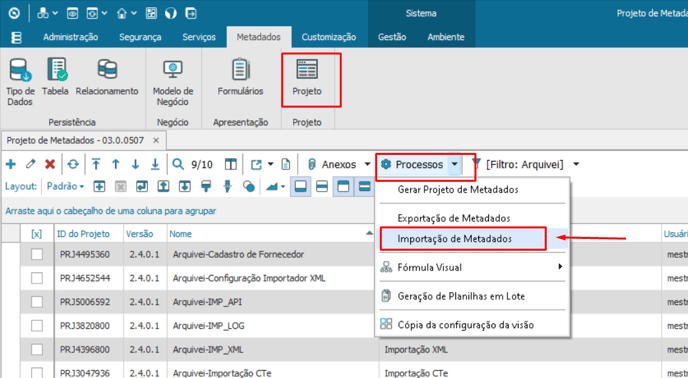Click the document report icon in the toolbar
Image resolution: width=688 pixels, height=378 pixels.
click(286, 164)
